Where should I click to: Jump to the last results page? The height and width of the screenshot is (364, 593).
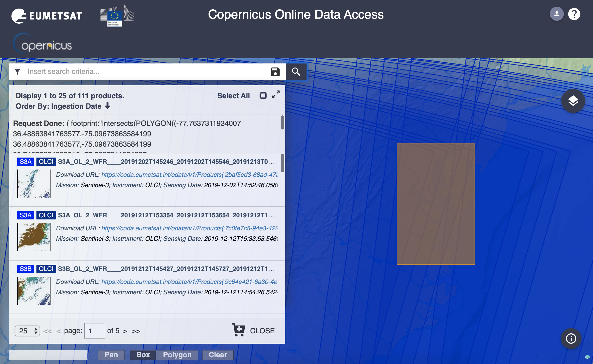click(x=136, y=331)
